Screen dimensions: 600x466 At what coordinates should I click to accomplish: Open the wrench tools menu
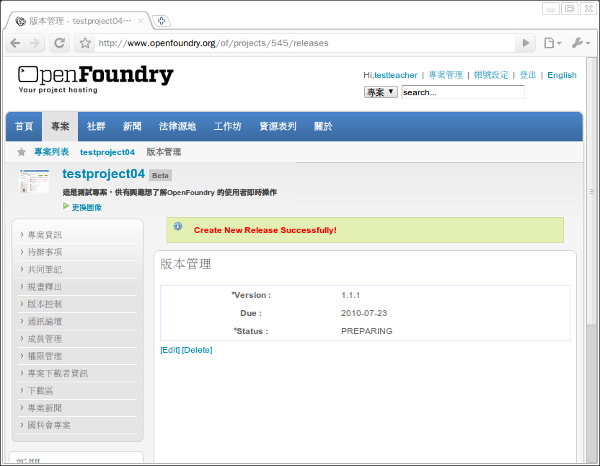point(581,43)
